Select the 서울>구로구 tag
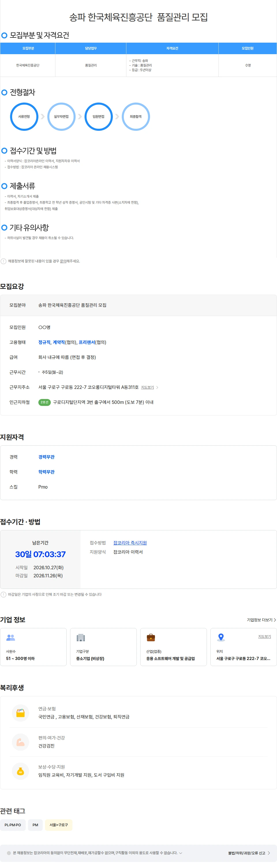The width and height of the screenshot is (277, 868). [x=59, y=825]
